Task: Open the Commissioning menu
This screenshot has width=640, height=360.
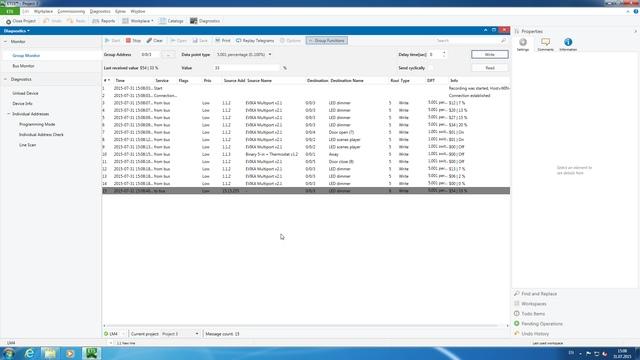Action: coord(71,11)
